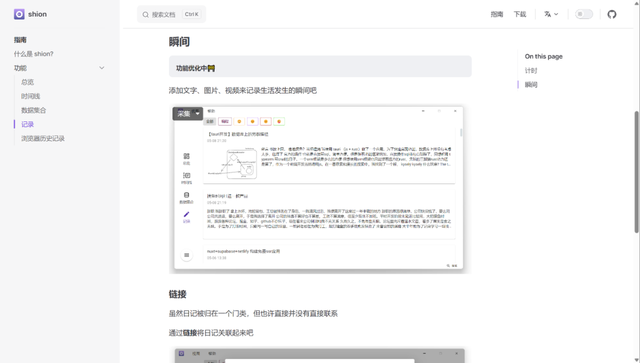Screen dimensions: 640x363
Task: Click the language translate icon
Action: point(547,14)
